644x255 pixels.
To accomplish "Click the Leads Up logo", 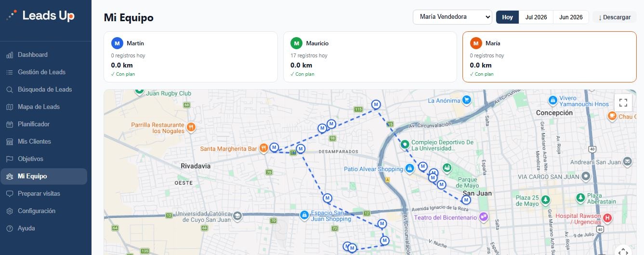I will tap(40, 15).
